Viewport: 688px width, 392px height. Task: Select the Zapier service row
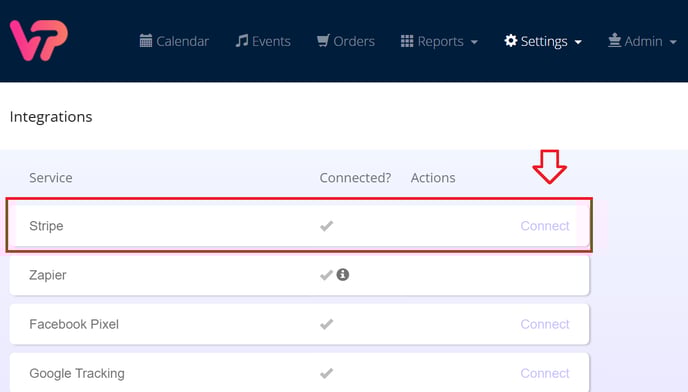(x=299, y=275)
